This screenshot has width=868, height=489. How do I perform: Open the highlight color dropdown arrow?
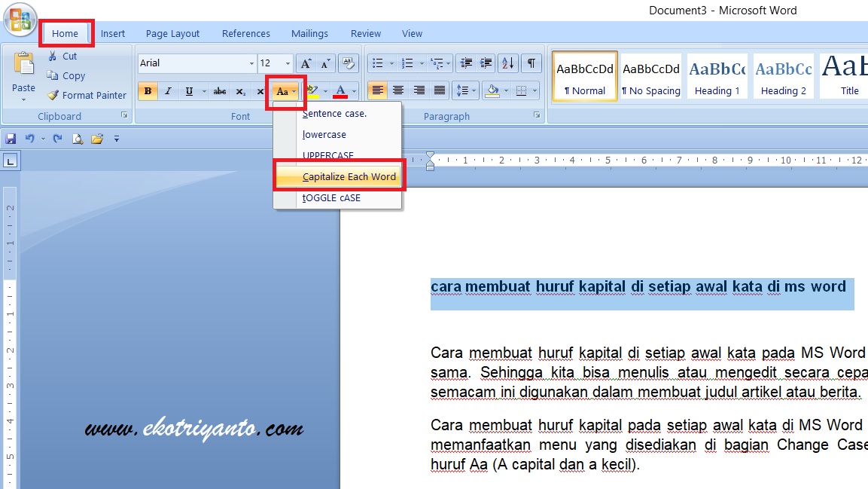pos(325,91)
